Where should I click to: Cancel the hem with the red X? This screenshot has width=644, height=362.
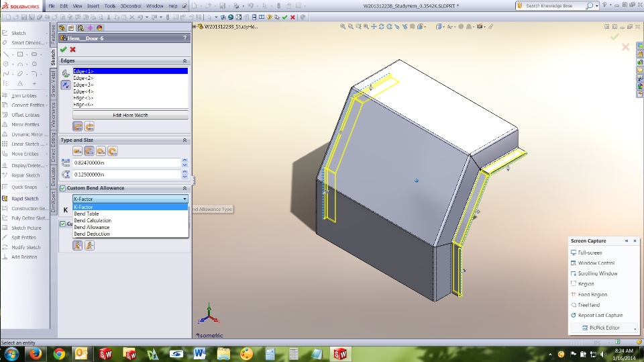click(x=72, y=50)
